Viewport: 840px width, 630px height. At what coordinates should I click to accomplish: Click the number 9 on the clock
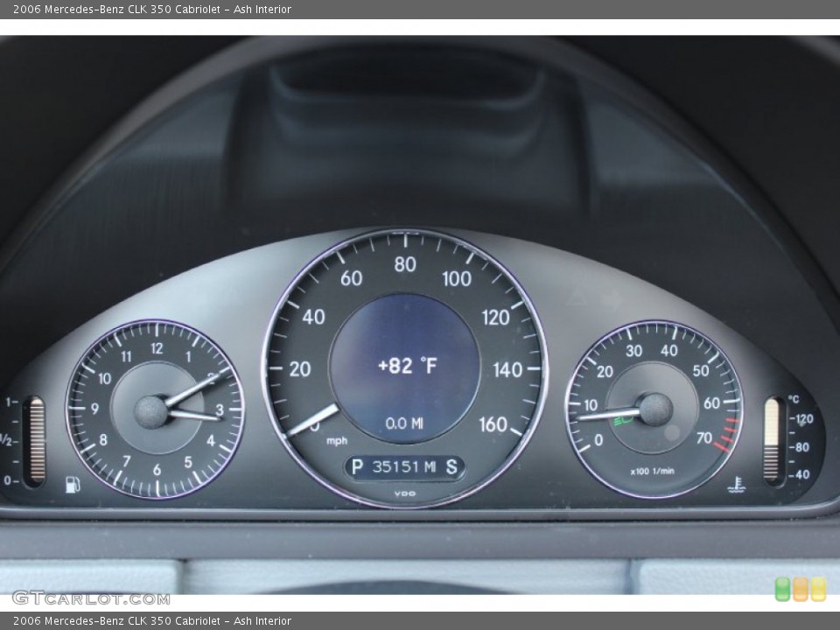point(94,409)
